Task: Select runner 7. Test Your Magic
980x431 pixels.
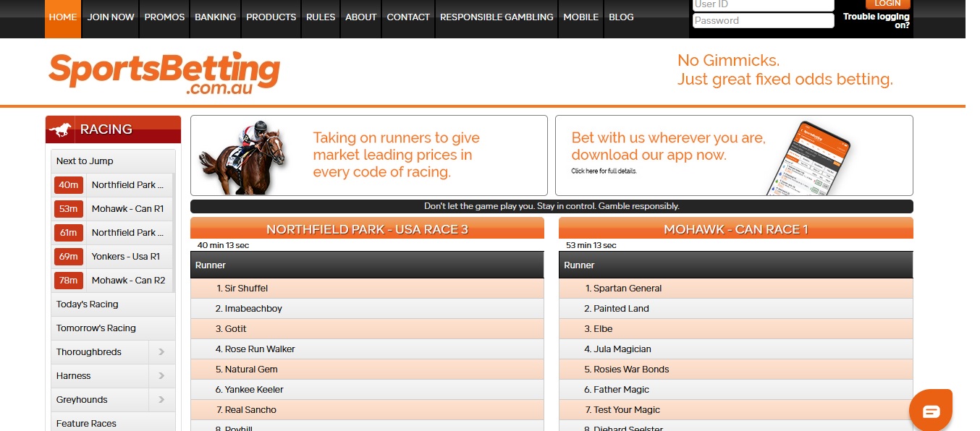Action: click(x=736, y=410)
